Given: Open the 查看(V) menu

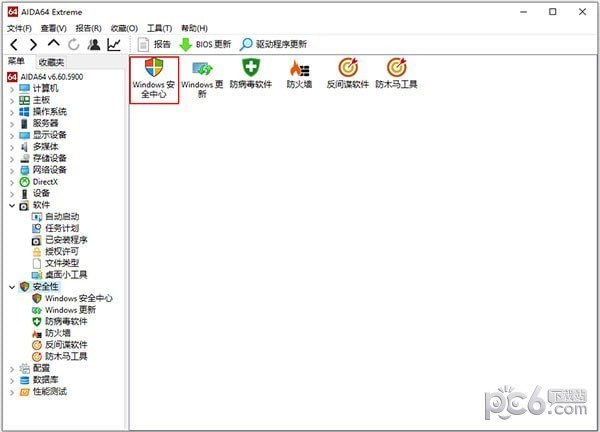Looking at the screenshot, I should click(x=54, y=28).
